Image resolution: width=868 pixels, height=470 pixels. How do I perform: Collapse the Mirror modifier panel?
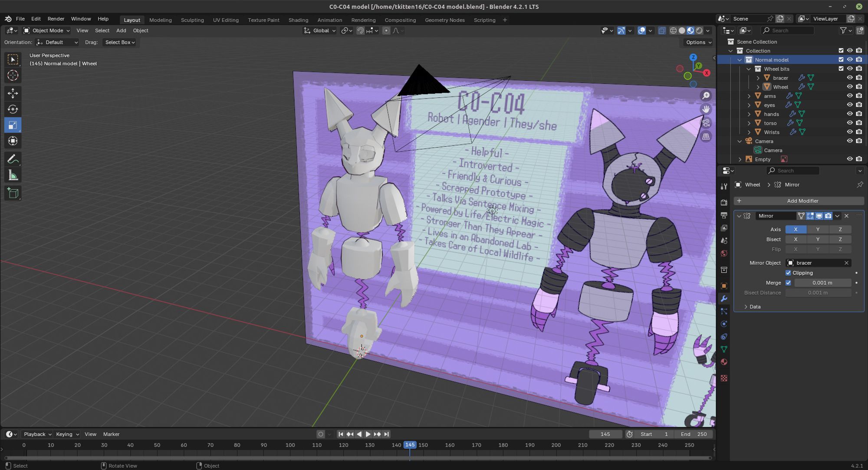(739, 216)
